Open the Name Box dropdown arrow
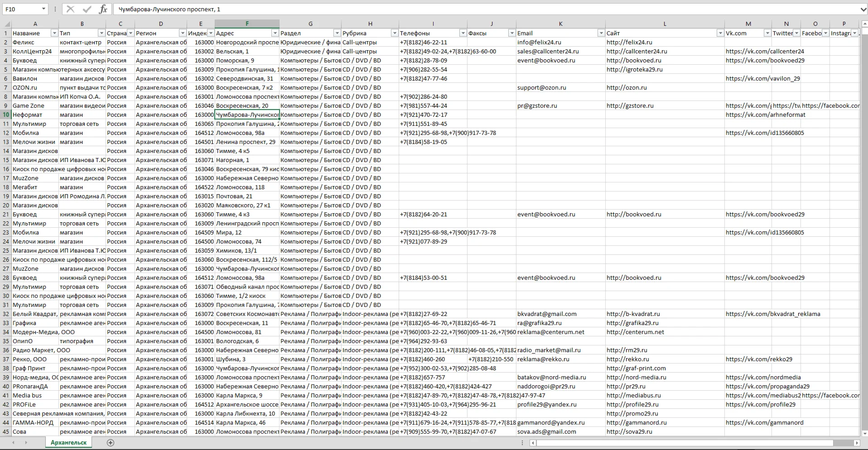 coord(43,9)
